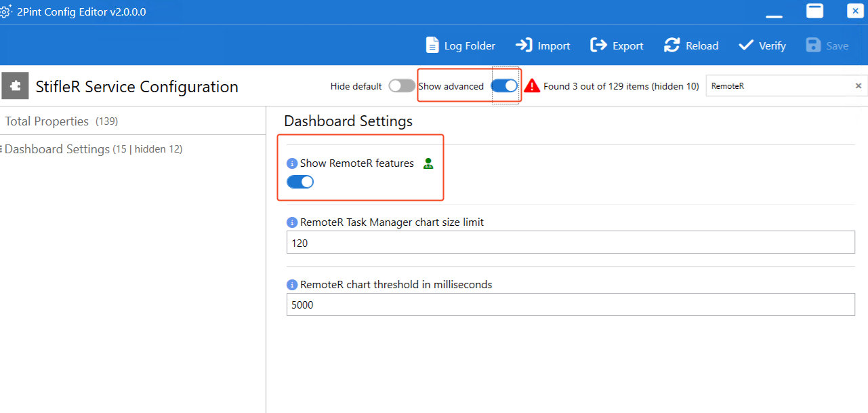Screen dimensions: 868x413
Task: Click info icon for Task Manager chart size limit
Action: [292, 222]
